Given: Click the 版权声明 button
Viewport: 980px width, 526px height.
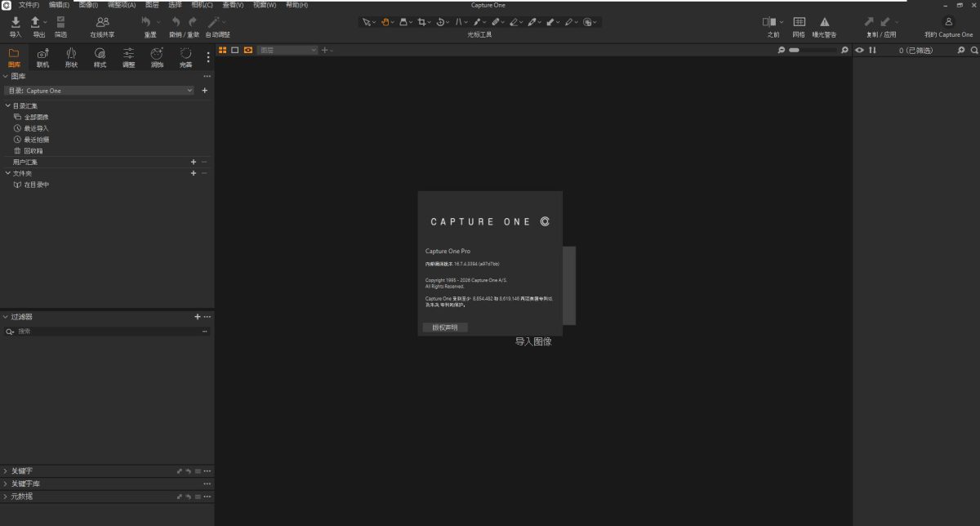Looking at the screenshot, I should point(445,328).
